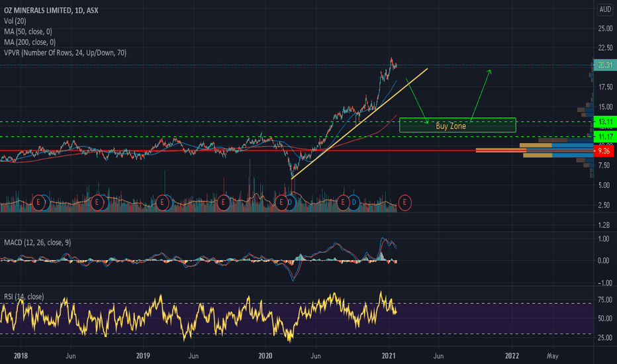Screen dimensions: 617x364
Task: Click the 2022 label on time axis
Action: (512, 356)
